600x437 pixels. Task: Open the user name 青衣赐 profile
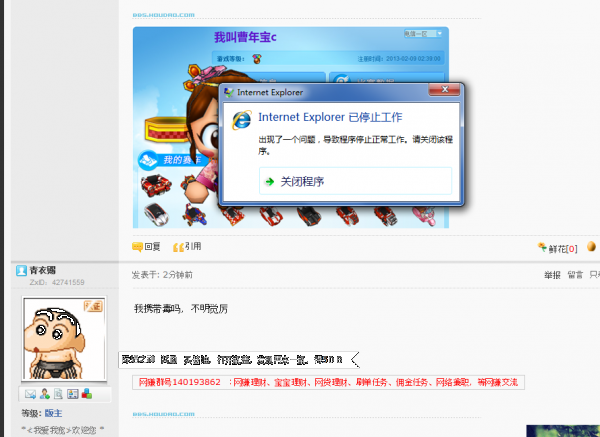click(x=43, y=270)
